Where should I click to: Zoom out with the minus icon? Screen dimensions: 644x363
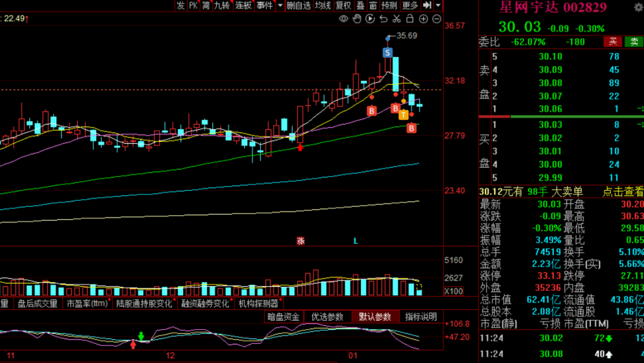(x=436, y=19)
